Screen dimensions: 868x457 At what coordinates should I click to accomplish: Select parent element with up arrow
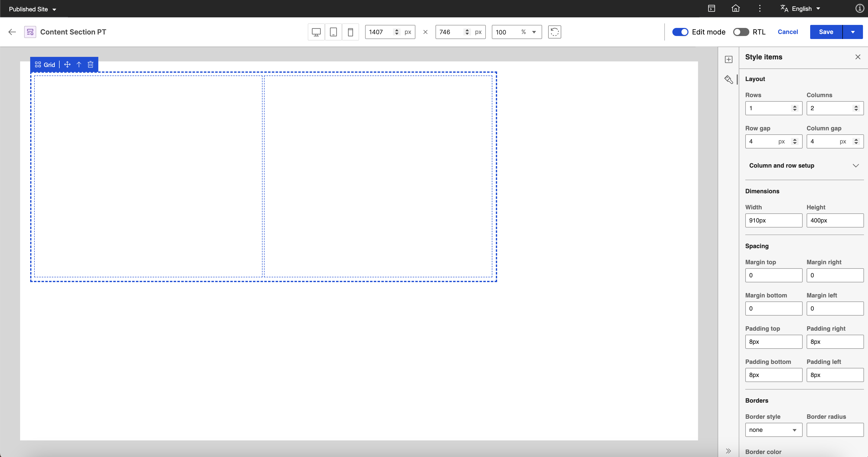pyautogui.click(x=79, y=64)
